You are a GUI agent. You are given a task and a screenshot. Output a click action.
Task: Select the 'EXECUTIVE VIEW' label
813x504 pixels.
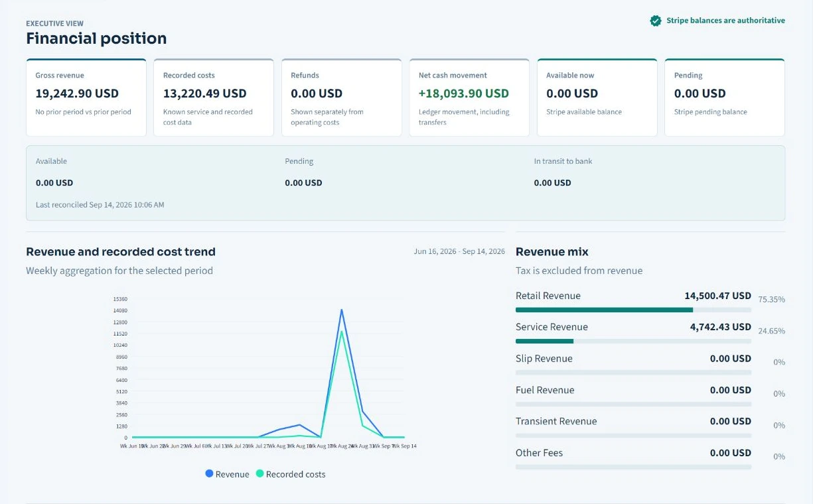[55, 23]
